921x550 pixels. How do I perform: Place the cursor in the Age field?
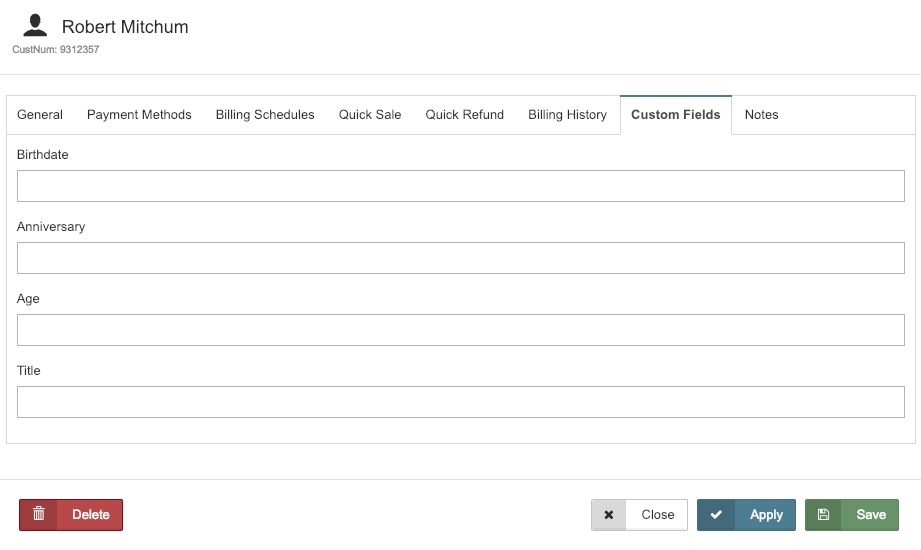tap(461, 330)
